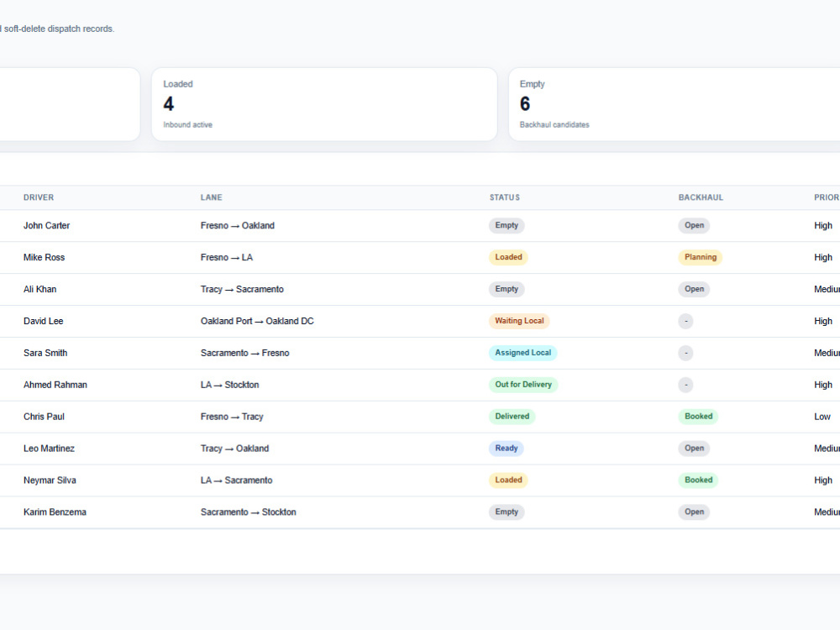Select driver David Lee
The width and height of the screenshot is (840, 630).
[x=44, y=321]
